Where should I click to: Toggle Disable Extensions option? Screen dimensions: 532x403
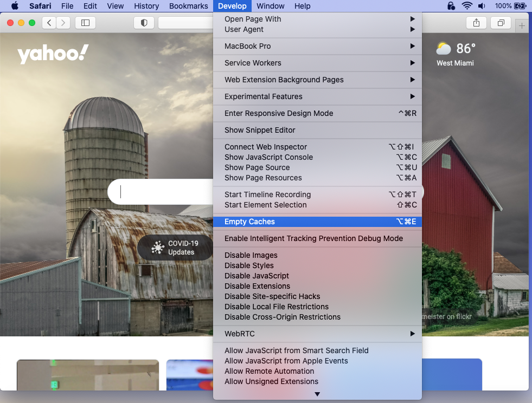click(x=317, y=286)
